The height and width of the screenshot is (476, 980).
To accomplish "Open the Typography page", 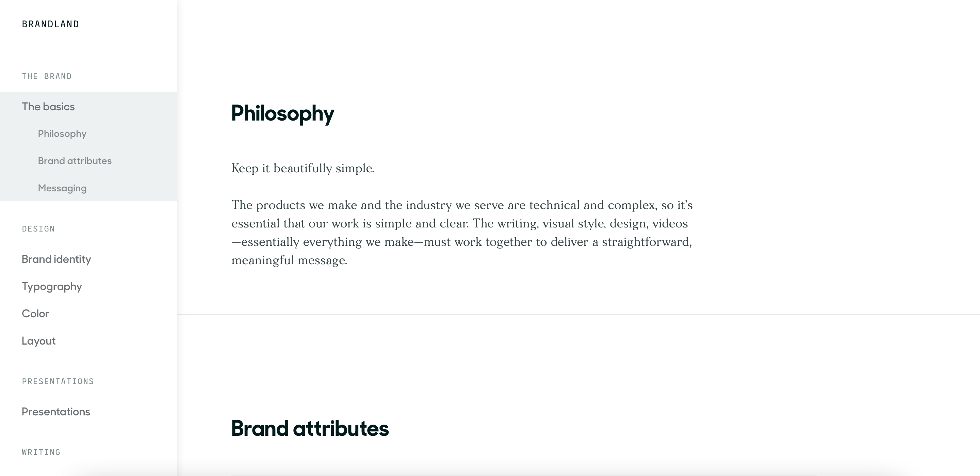I will point(52,286).
